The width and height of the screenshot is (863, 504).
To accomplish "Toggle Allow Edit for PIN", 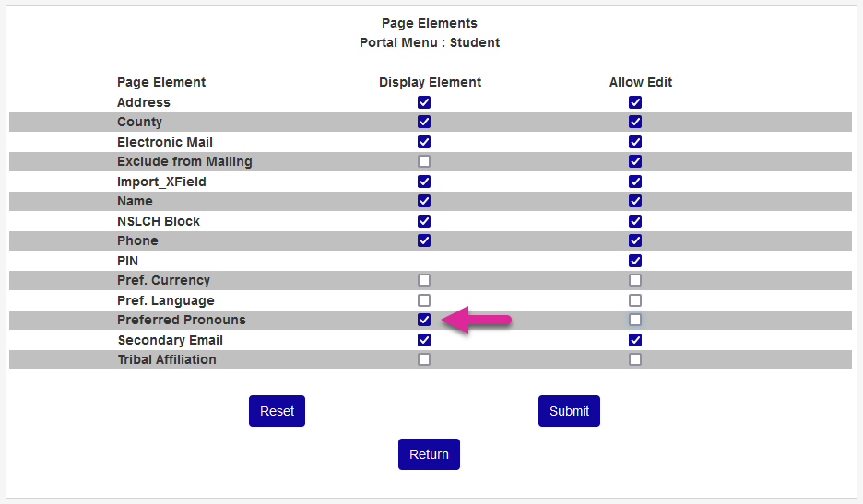I will [x=635, y=261].
